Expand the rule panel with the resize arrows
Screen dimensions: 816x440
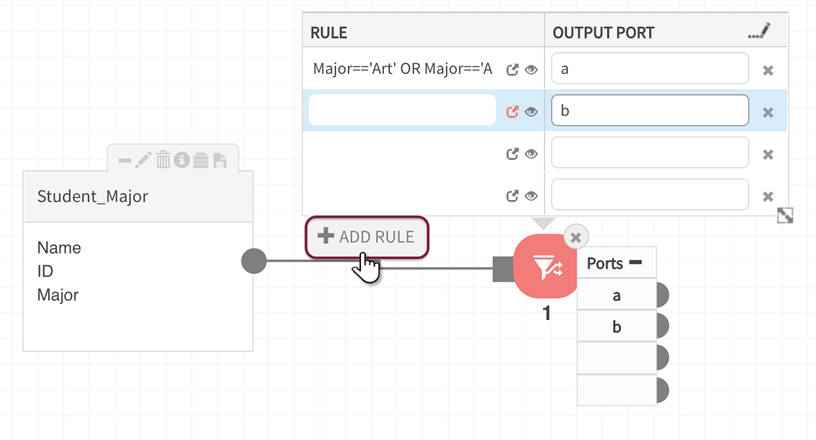tap(785, 215)
